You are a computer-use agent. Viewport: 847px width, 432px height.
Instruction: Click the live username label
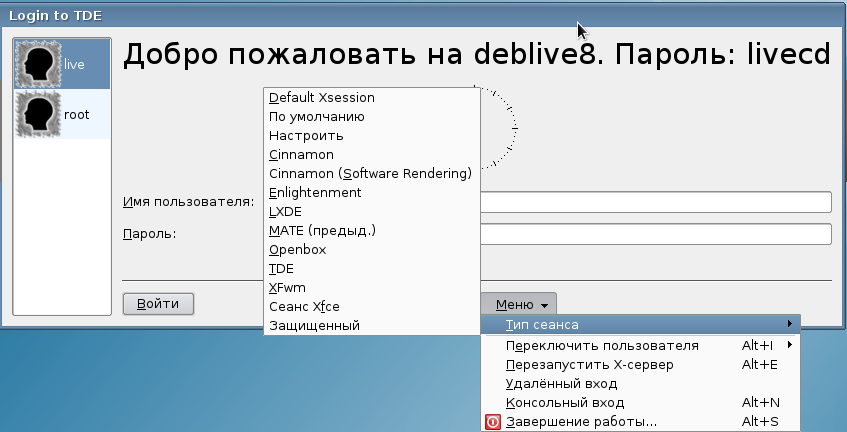coord(74,65)
